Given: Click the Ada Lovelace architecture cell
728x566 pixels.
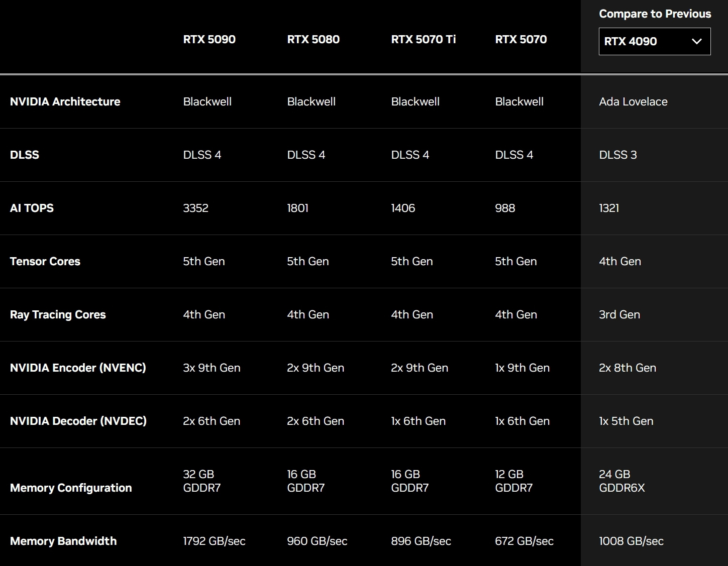Looking at the screenshot, I should point(633,101).
